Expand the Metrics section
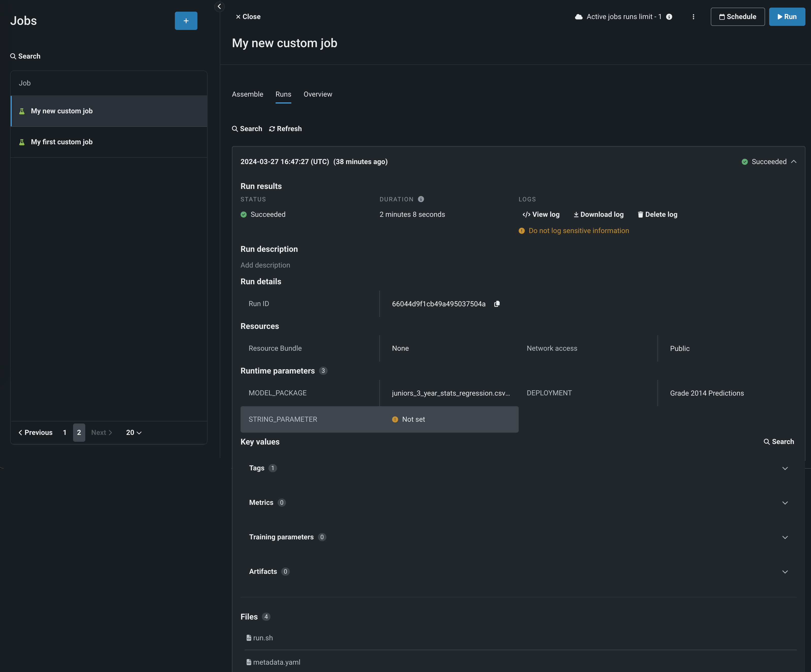Viewport: 811px width, 672px height. [785, 503]
